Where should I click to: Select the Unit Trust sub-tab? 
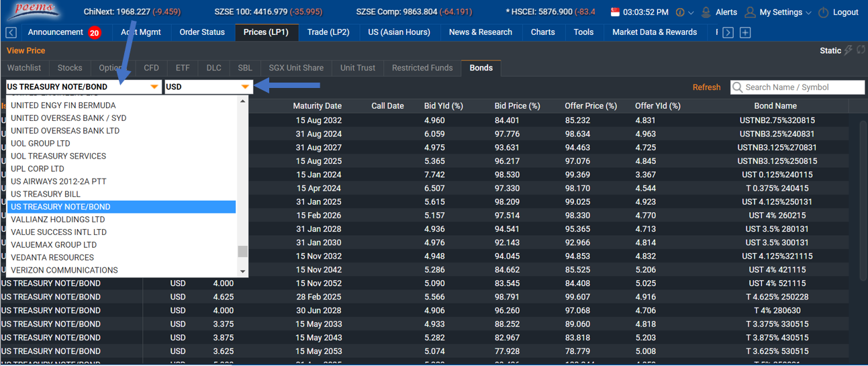point(358,68)
